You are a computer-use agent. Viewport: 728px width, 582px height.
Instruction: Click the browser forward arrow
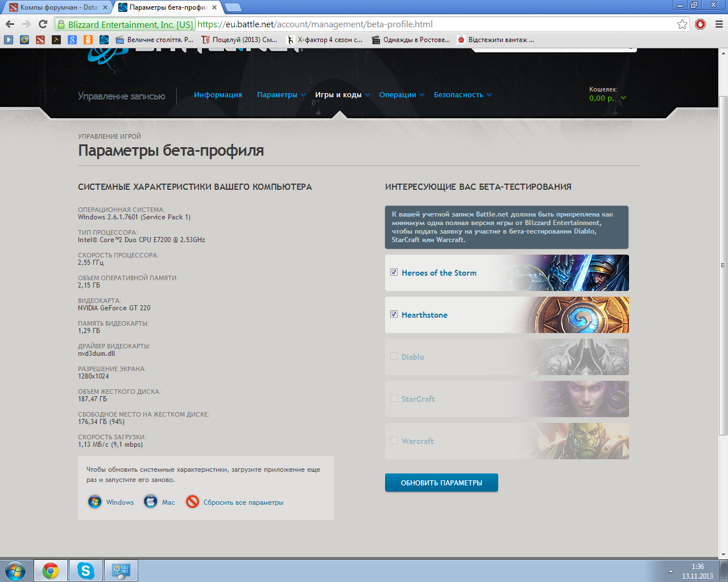[26, 24]
